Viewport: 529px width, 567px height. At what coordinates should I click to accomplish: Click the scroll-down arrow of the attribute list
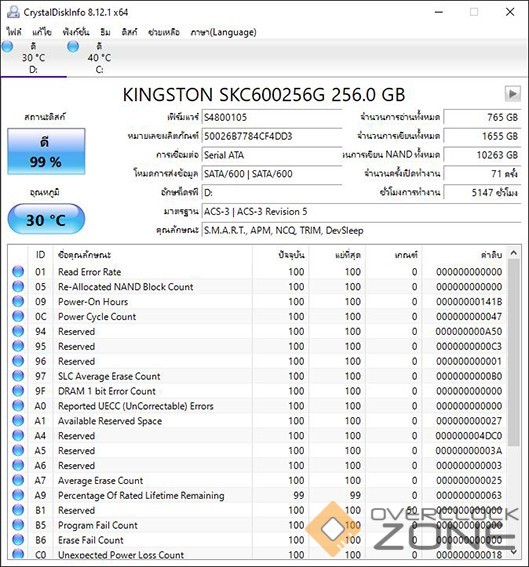coord(513,552)
